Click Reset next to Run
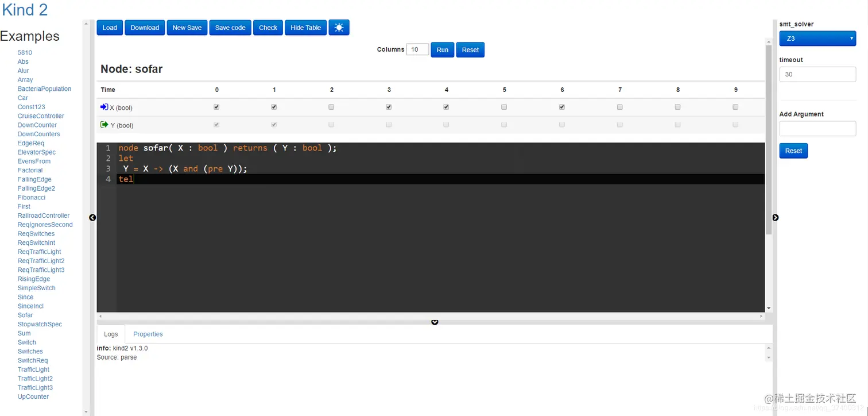This screenshot has height=416, width=868. click(470, 50)
